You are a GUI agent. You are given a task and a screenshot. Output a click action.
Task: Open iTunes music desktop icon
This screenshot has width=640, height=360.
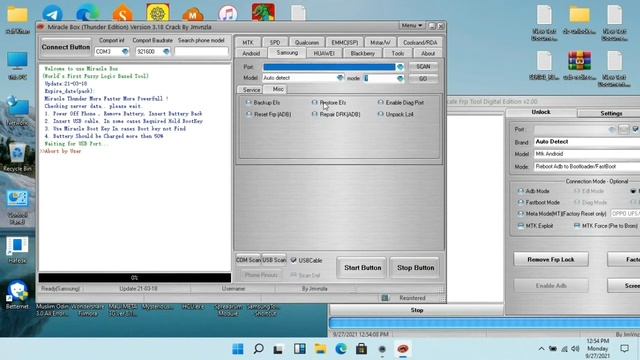[x=228, y=13]
